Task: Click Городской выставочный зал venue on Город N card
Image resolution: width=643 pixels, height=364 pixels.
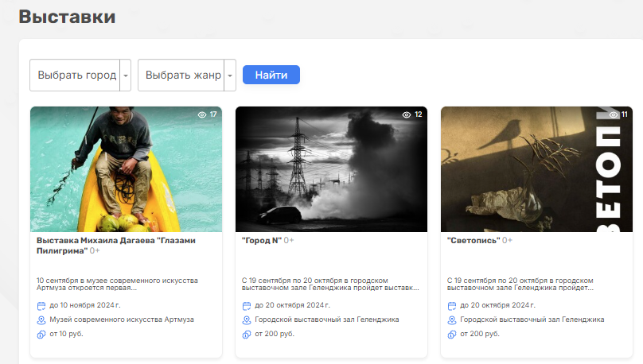Action: coord(326,319)
